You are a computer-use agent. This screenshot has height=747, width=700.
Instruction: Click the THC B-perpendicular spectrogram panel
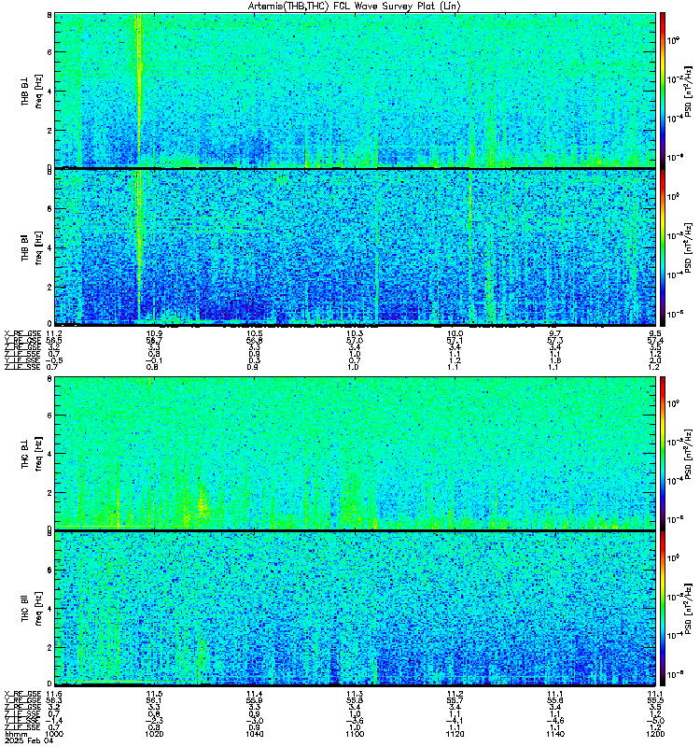[356, 453]
